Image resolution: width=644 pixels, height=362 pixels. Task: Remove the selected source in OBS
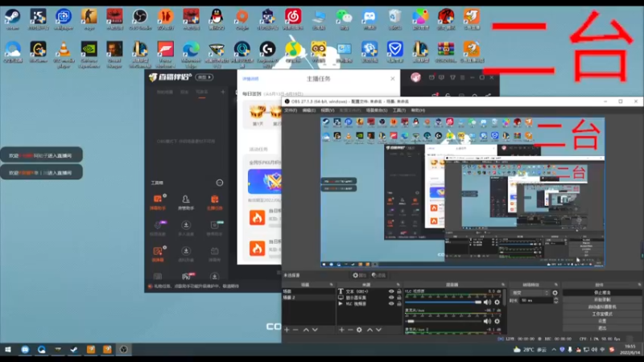[350, 330]
